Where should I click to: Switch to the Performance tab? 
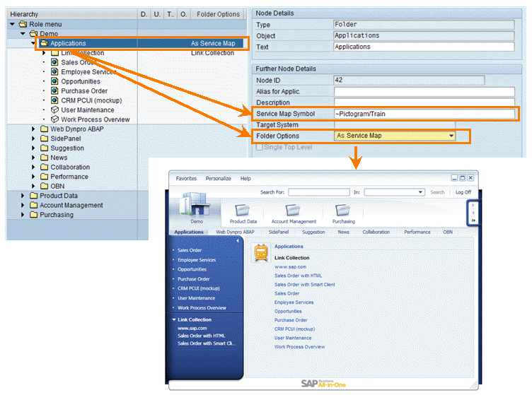417,232
